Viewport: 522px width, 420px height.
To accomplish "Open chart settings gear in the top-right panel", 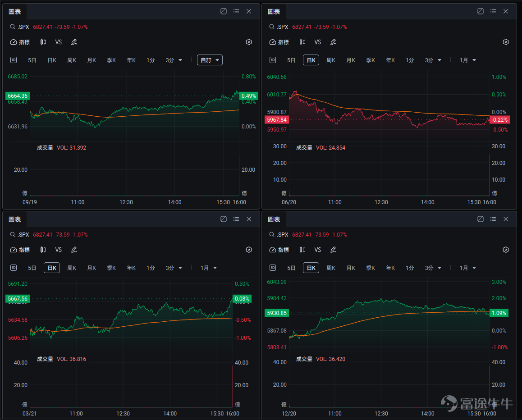I will (506, 42).
